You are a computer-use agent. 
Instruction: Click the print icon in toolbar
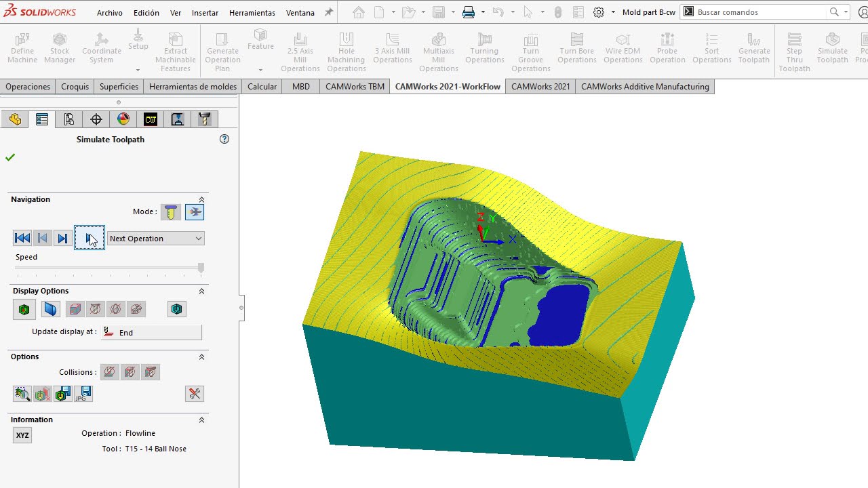click(x=468, y=12)
